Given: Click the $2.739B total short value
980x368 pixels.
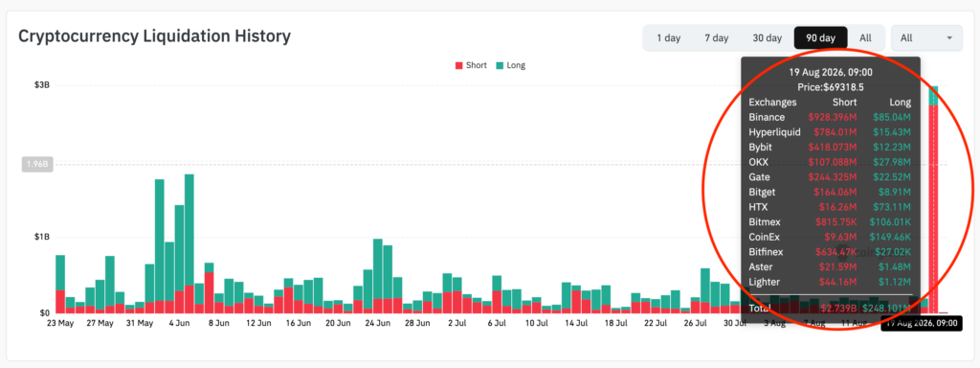Looking at the screenshot, I should click(x=838, y=309).
